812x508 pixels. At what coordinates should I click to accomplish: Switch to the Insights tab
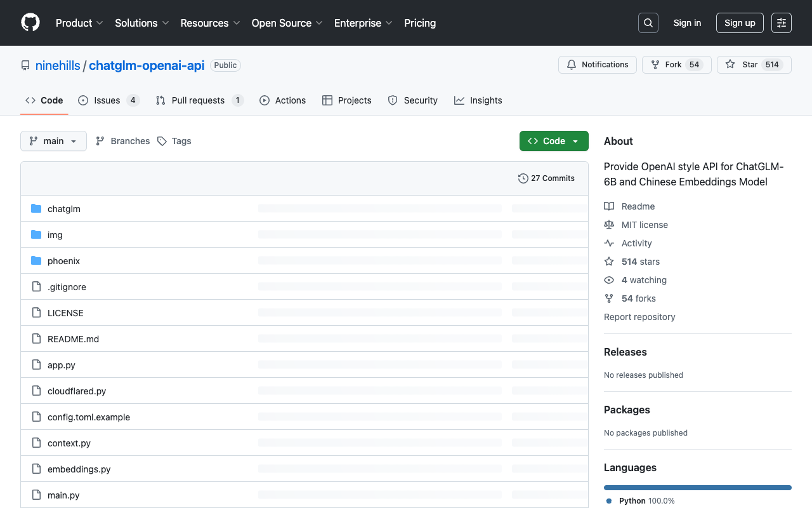(478, 100)
